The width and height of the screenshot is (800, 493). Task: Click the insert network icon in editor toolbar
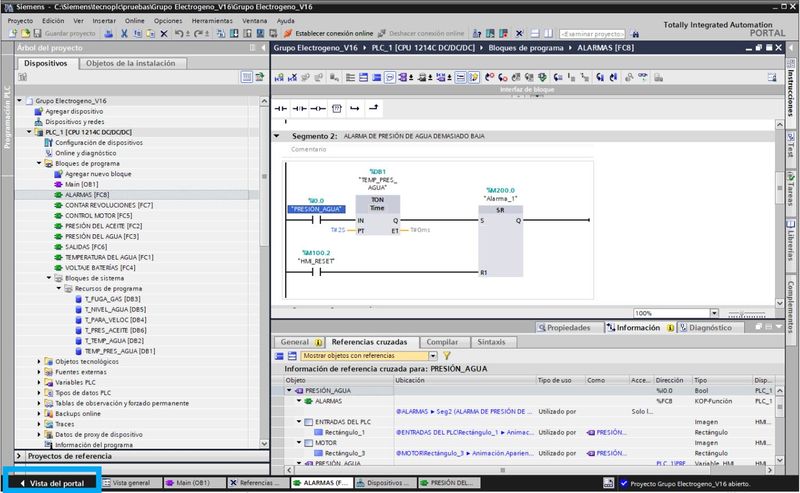coord(279,78)
